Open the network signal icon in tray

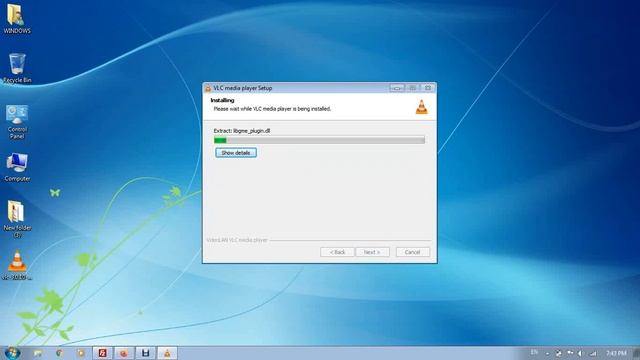tap(593, 353)
